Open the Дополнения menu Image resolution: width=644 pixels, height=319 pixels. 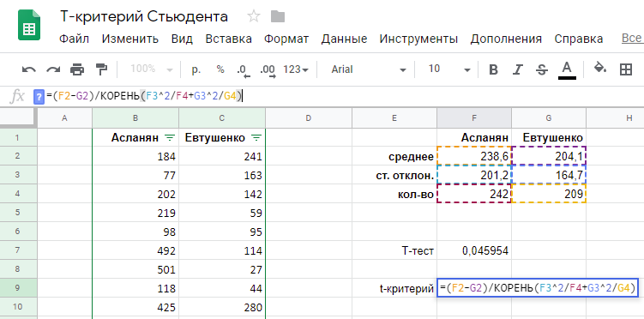point(506,39)
